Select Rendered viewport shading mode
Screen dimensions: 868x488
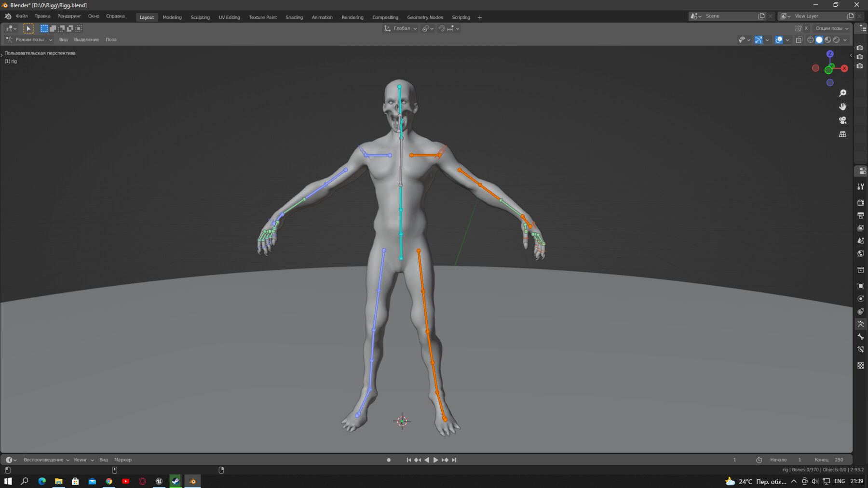pyautogui.click(x=837, y=40)
